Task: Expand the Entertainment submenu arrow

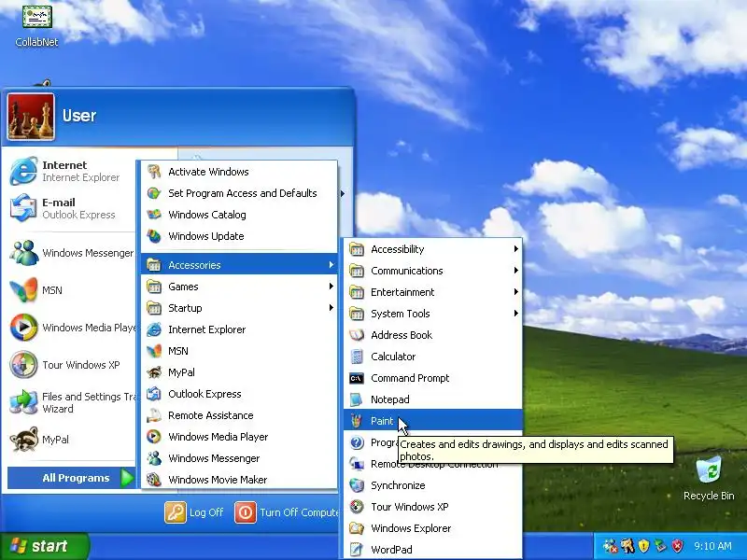Action: pyautogui.click(x=516, y=291)
